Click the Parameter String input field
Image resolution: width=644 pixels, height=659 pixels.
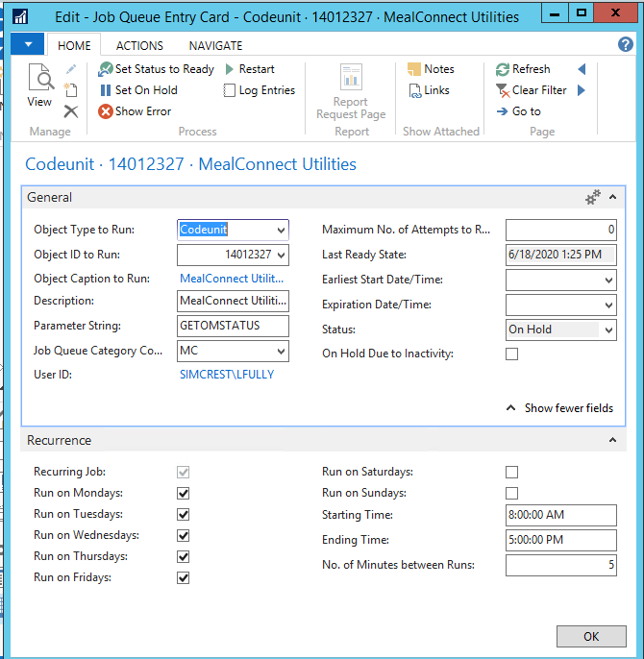pyautogui.click(x=233, y=326)
